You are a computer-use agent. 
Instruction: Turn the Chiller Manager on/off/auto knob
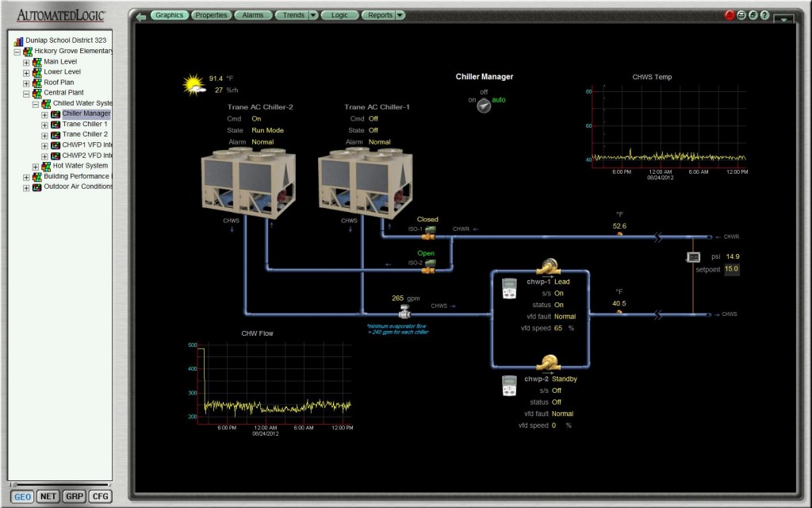(483, 105)
